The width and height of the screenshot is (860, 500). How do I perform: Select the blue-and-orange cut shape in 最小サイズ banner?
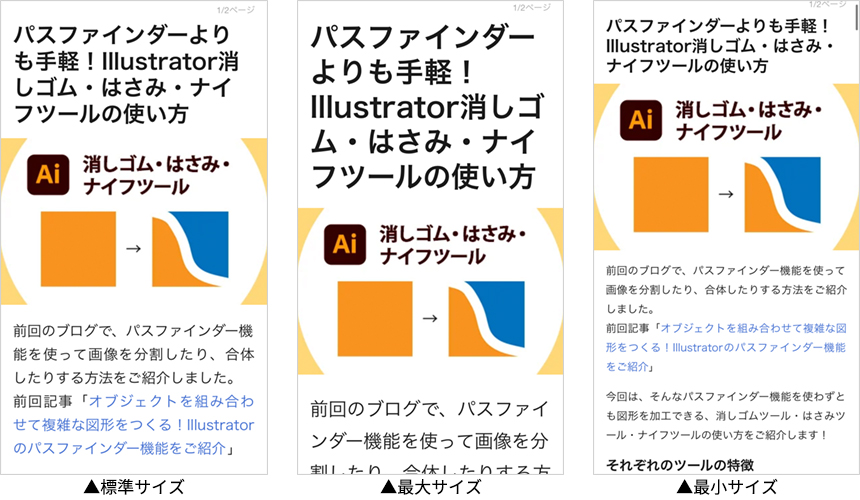783,195
